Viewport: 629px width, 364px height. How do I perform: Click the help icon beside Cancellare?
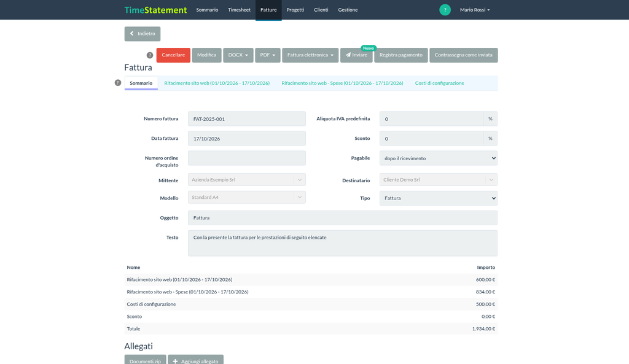[x=150, y=55]
